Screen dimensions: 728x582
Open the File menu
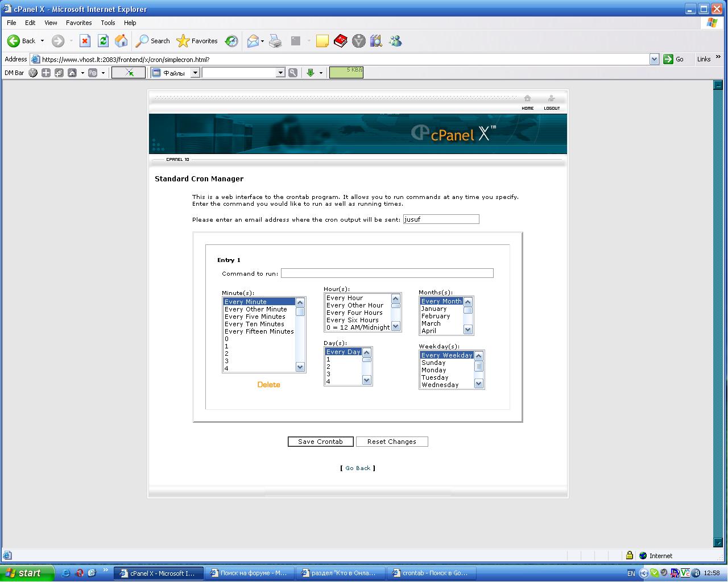tap(11, 23)
